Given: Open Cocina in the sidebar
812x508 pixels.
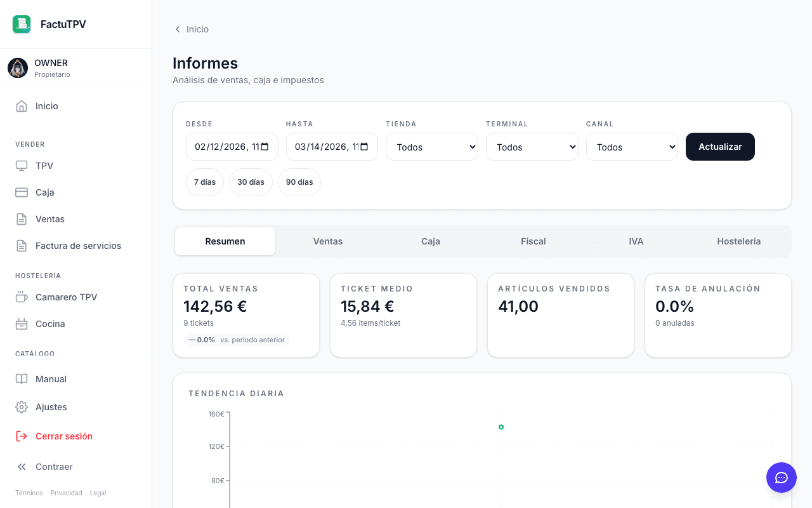Looking at the screenshot, I should click(76, 324).
